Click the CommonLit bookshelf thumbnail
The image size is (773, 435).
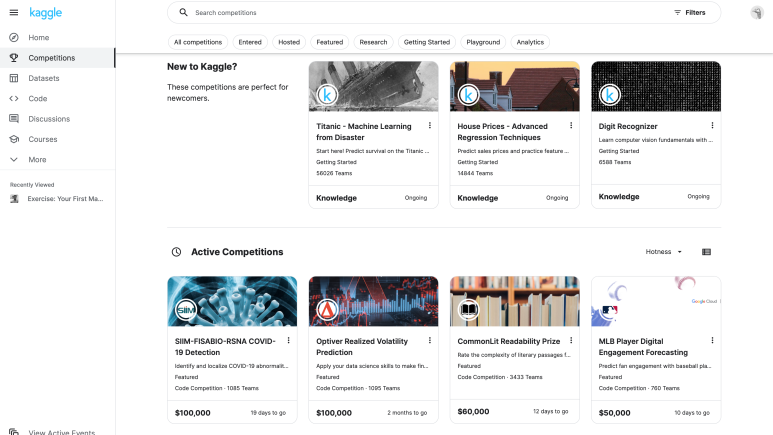(515, 301)
